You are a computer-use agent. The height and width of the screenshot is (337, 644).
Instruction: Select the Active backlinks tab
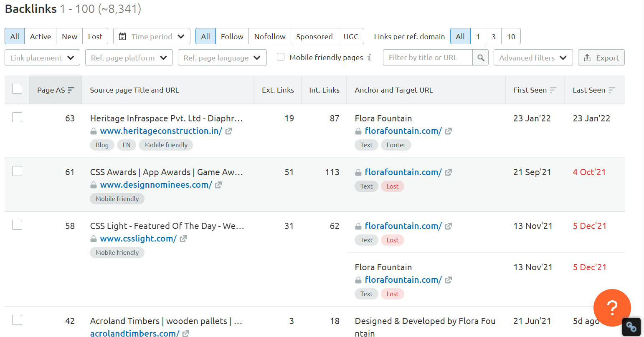click(41, 36)
